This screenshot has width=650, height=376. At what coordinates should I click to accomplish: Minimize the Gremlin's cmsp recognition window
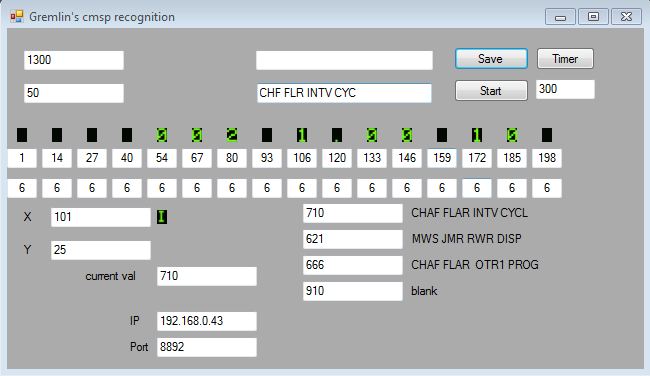point(560,17)
